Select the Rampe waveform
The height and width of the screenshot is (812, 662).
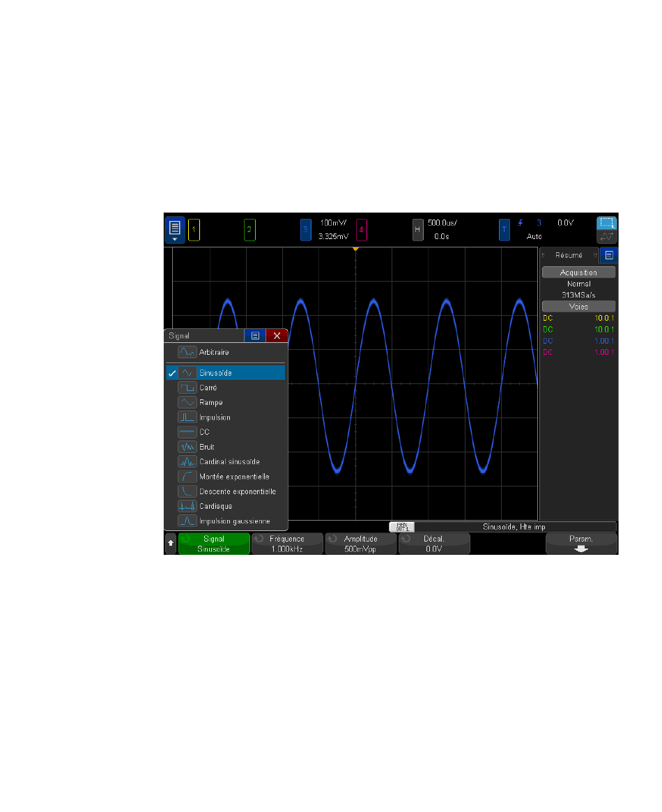coord(226,402)
